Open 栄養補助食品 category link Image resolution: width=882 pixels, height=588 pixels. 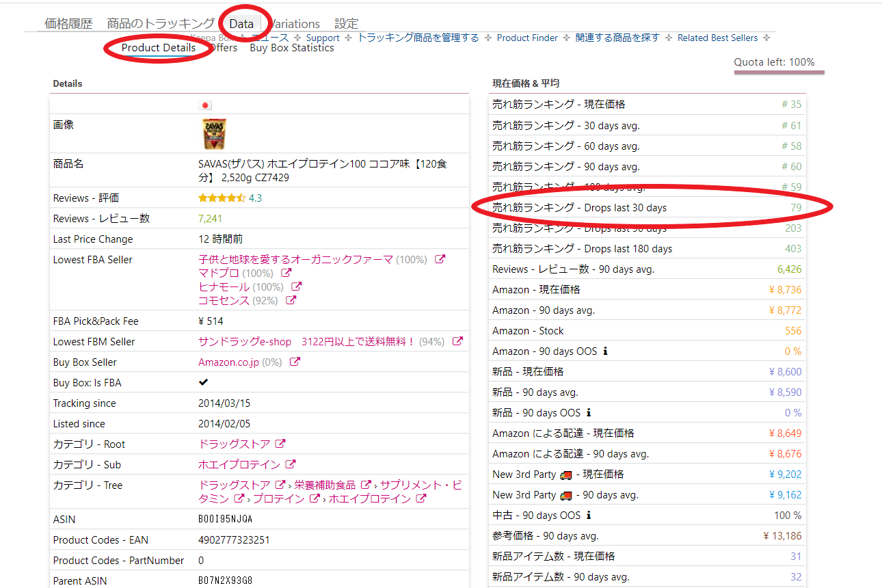click(x=325, y=485)
